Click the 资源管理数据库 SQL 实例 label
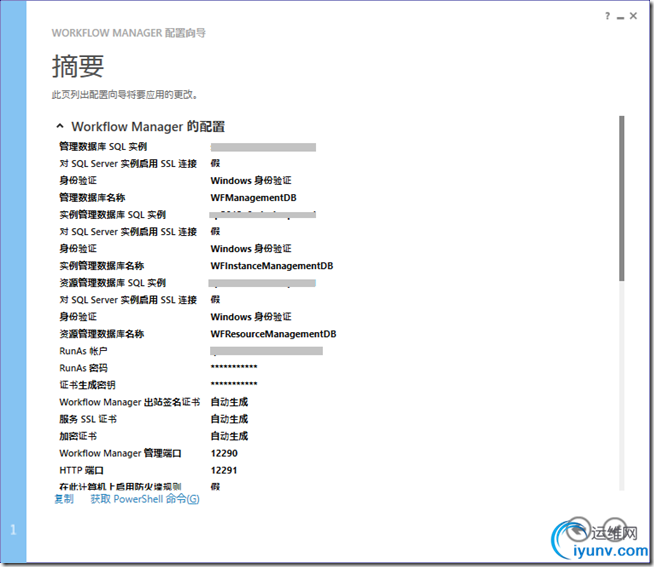Image resolution: width=654 pixels, height=567 pixels. coord(113,283)
